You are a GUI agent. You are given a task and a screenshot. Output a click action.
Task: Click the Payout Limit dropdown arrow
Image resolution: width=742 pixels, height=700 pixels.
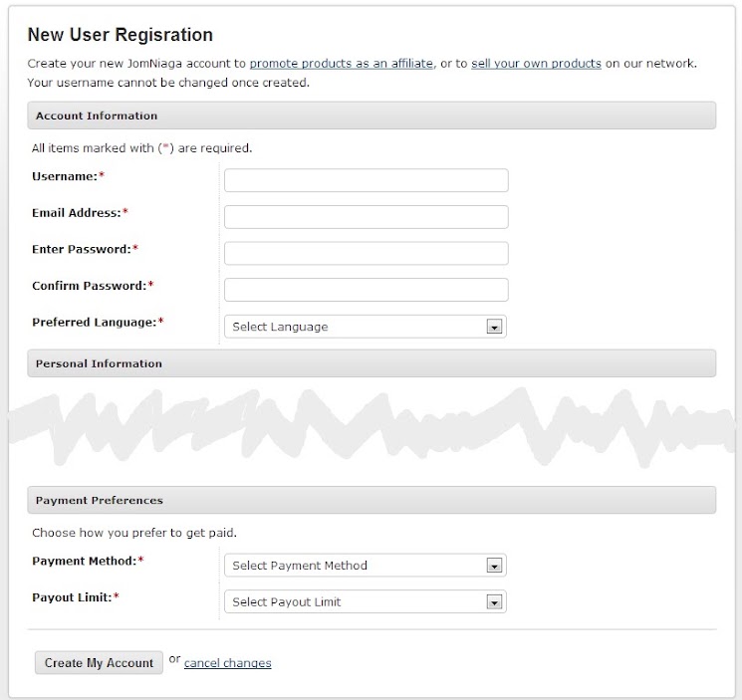(x=492, y=601)
